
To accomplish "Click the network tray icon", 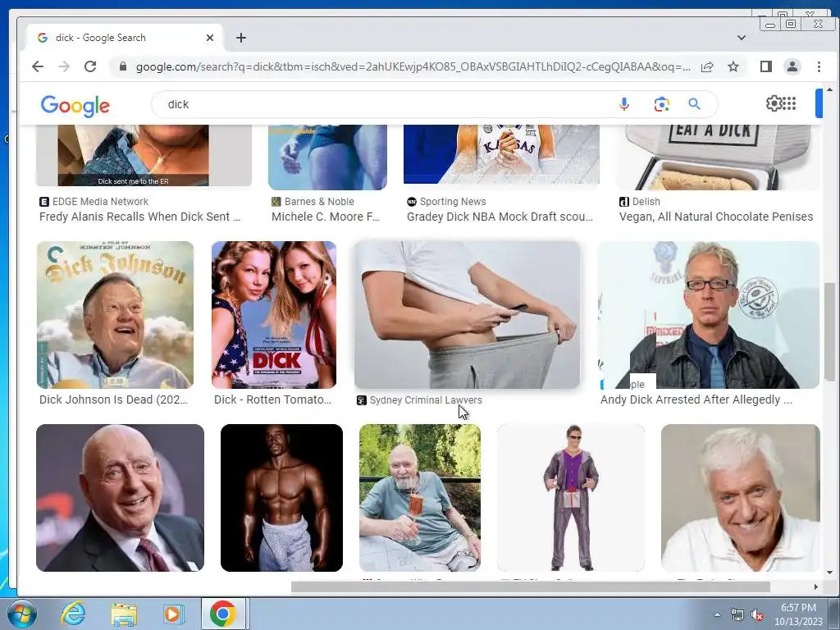I will 737,615.
